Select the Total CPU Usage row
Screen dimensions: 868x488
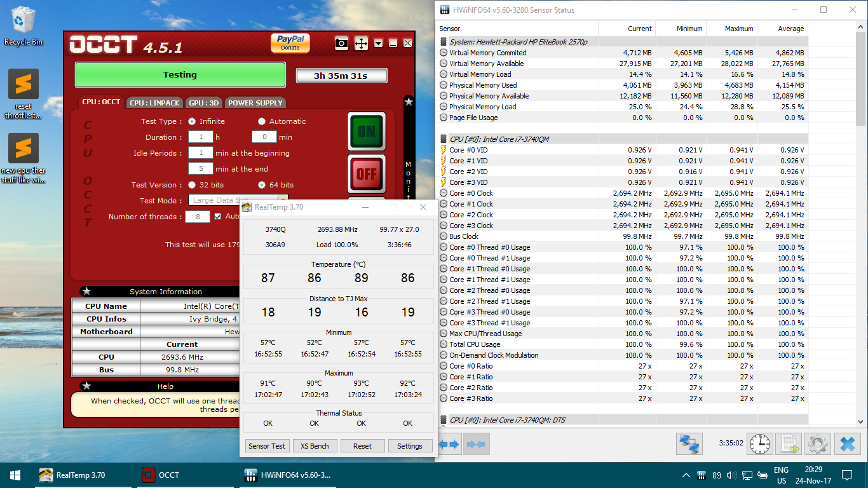622,344
